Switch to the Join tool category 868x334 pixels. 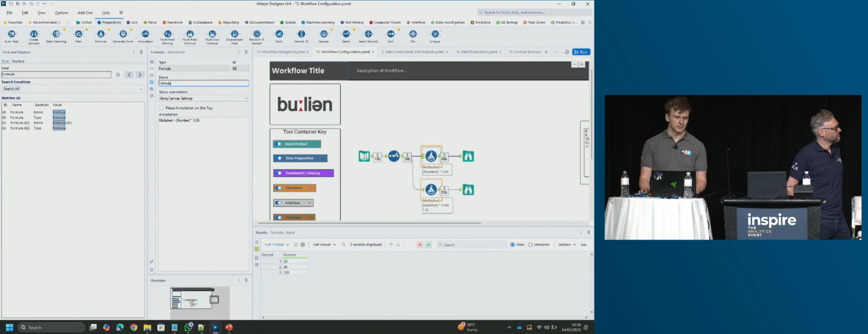pyautogui.click(x=132, y=22)
